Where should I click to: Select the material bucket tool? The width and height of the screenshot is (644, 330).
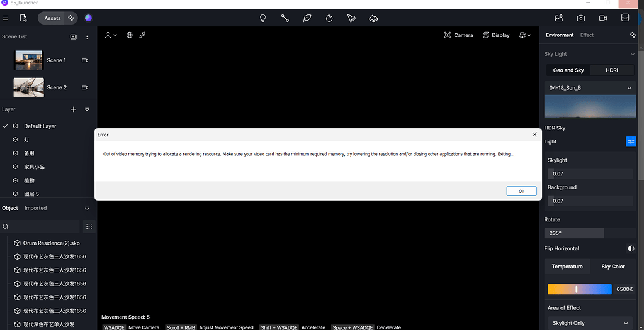373,18
